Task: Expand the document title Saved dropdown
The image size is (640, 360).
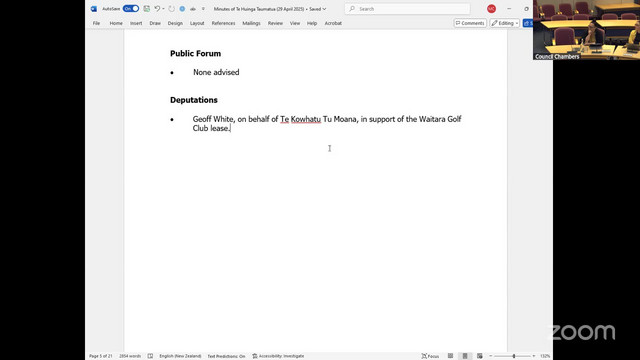Action: [324, 9]
